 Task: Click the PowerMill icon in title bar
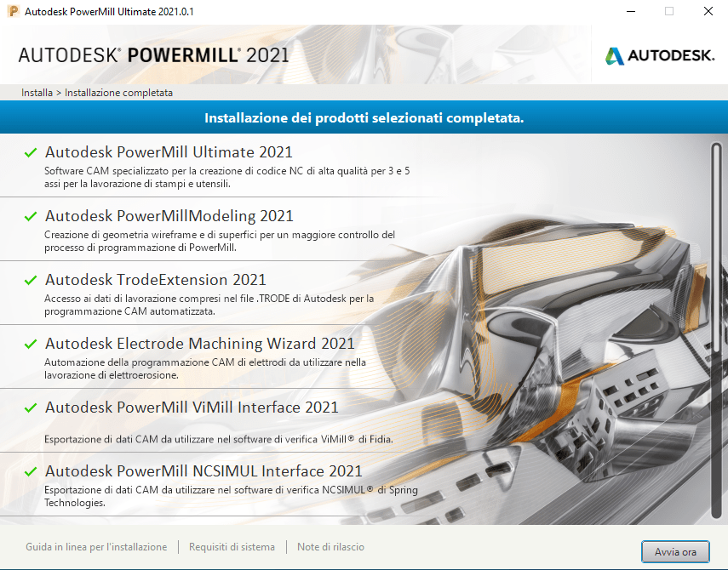click(14, 11)
